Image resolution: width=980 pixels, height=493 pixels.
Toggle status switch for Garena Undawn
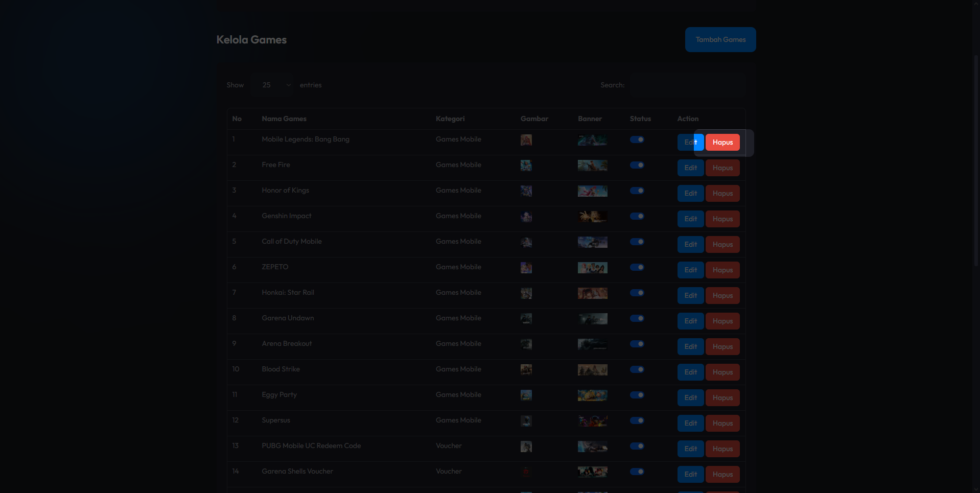tap(637, 318)
